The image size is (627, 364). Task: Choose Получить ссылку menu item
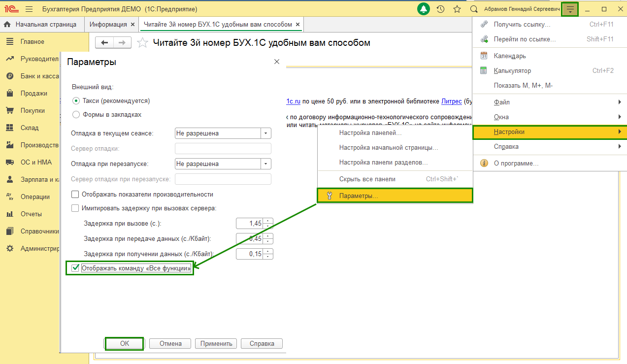point(550,24)
